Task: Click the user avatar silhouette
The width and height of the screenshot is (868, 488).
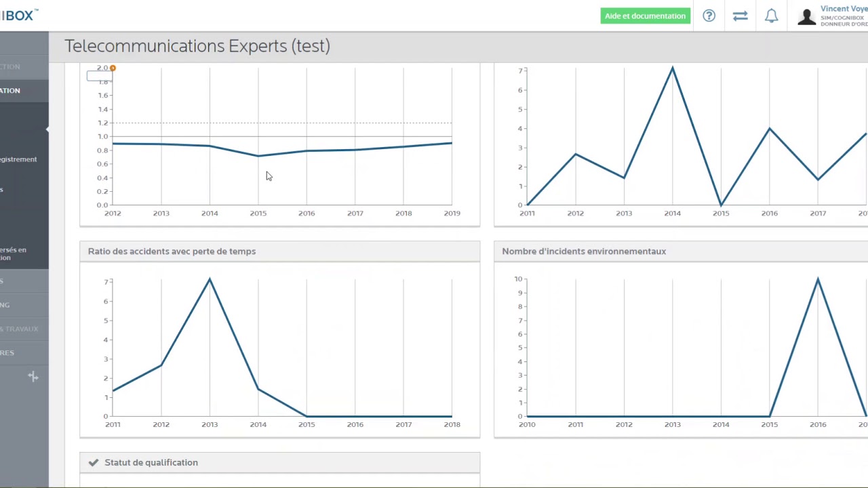Action: [806, 16]
